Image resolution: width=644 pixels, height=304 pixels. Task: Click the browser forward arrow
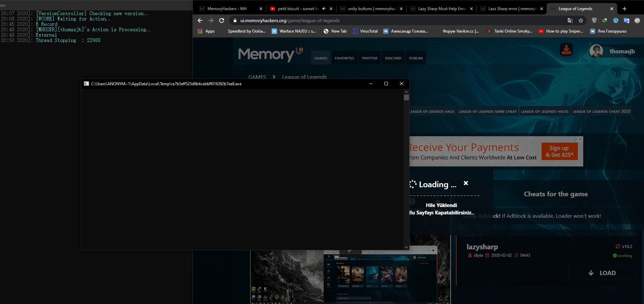211,20
